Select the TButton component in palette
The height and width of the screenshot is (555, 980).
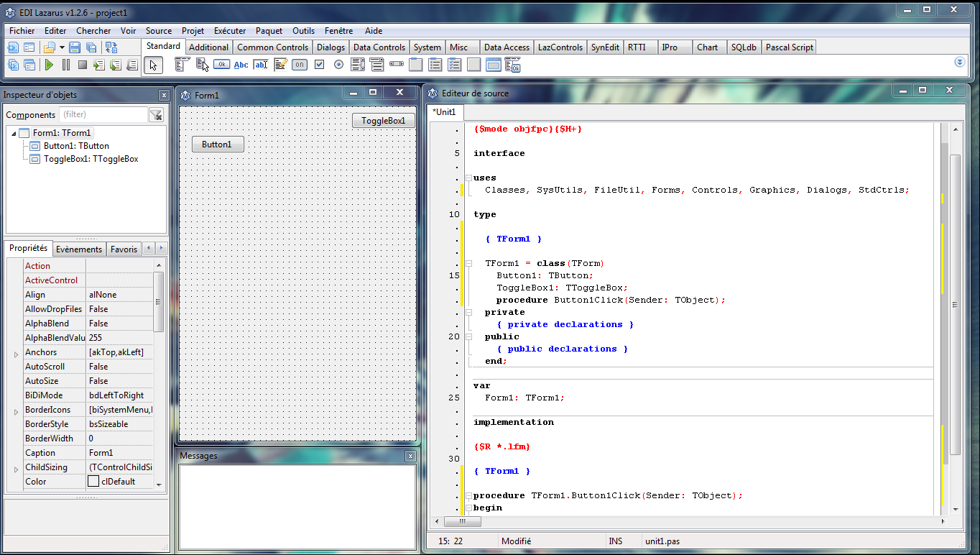click(x=221, y=65)
